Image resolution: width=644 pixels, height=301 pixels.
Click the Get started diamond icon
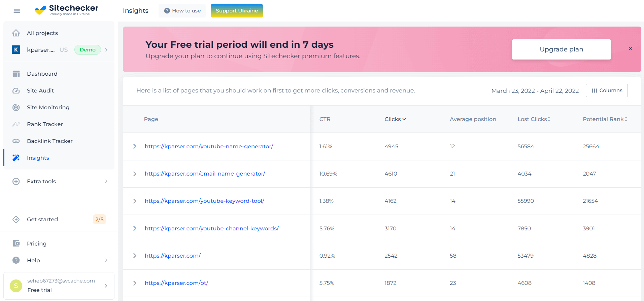[x=16, y=219]
